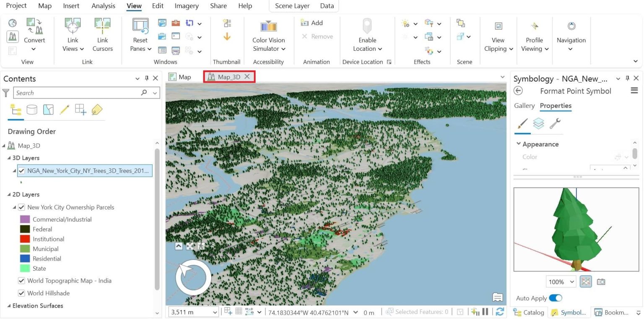
Task: Switch to the Map_3D tab
Action: [229, 76]
